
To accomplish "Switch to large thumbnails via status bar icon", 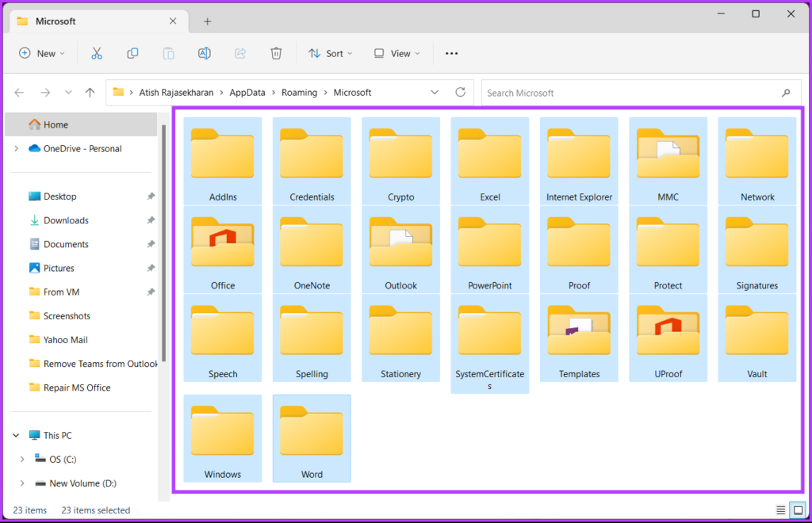I will [x=798, y=510].
